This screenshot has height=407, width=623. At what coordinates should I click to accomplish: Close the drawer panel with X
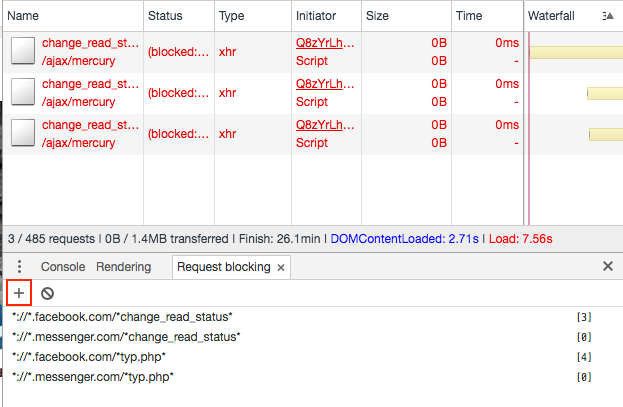click(x=607, y=267)
